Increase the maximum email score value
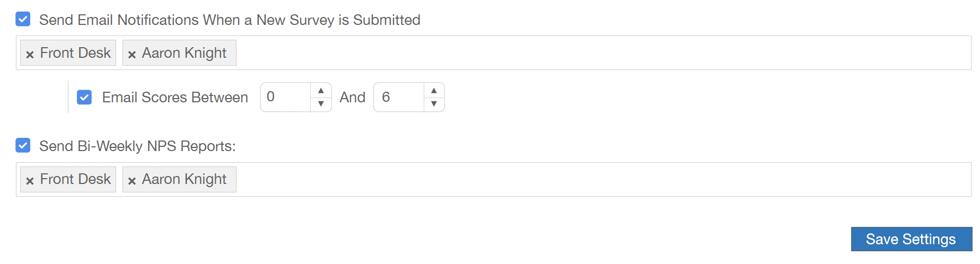Screen dimensions: 980x264 [x=434, y=90]
